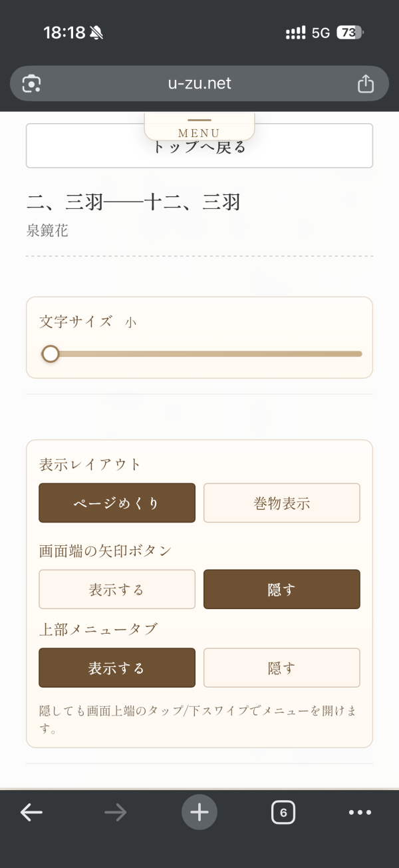Switch layout to 巻物表示 (scroll view)
Screen dimensions: 399x868
point(282,503)
